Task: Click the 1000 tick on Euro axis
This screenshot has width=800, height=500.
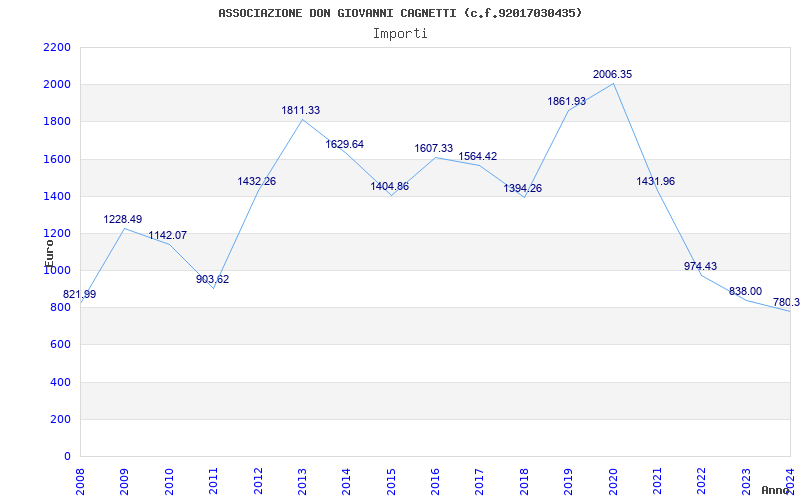Action: [x=57, y=270]
